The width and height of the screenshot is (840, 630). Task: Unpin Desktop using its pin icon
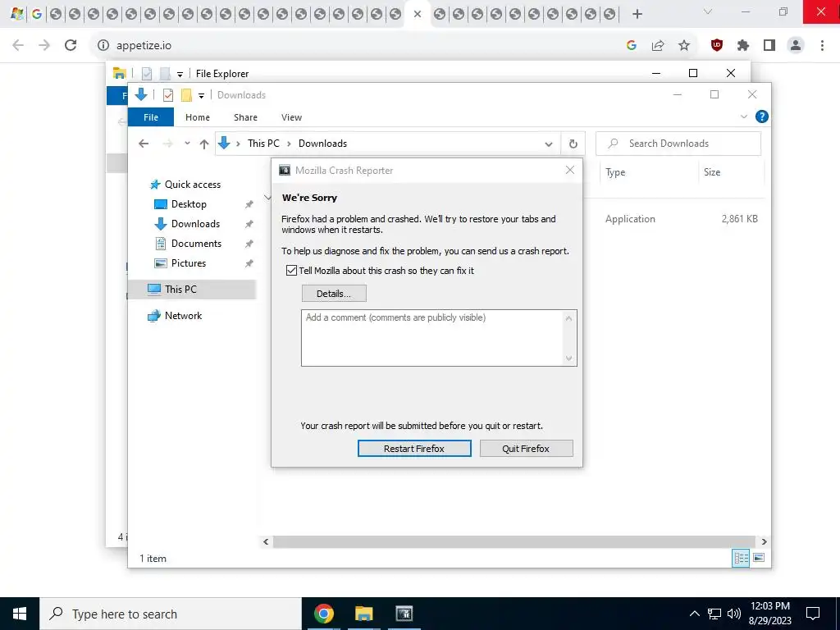pos(249,204)
